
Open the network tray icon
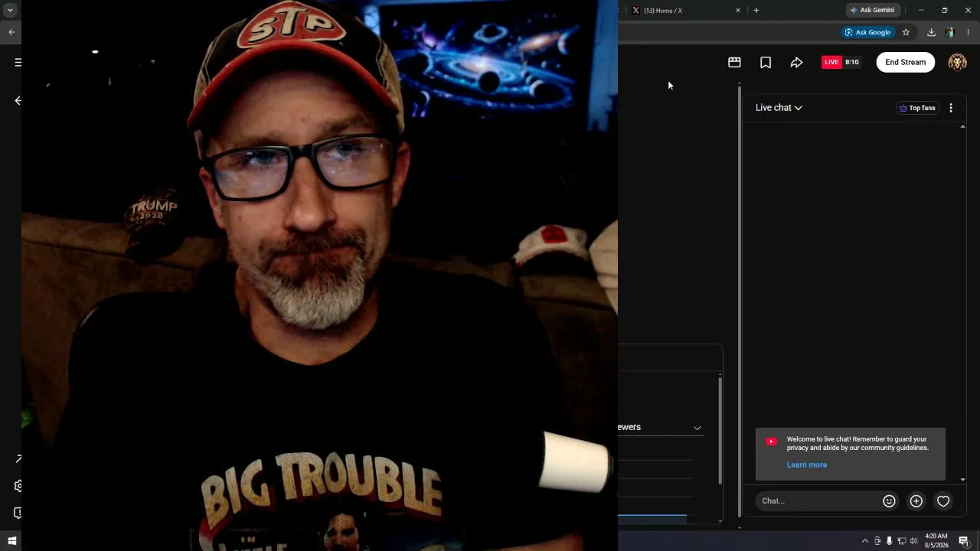point(901,541)
